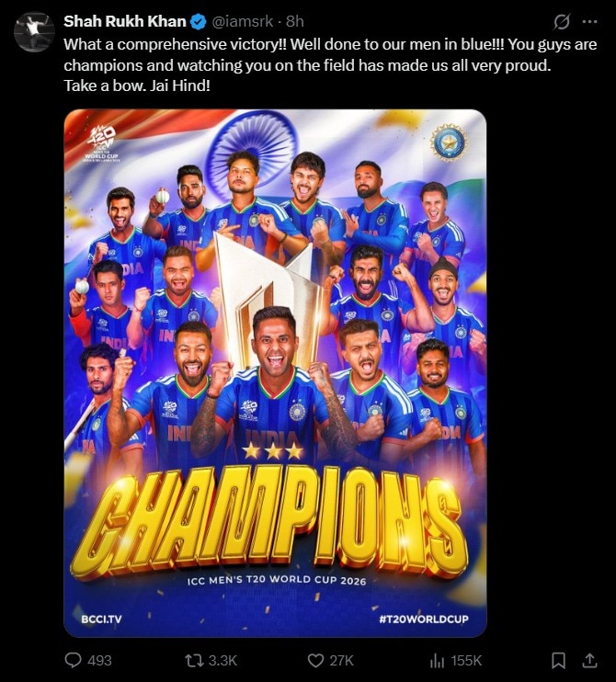
Task: Open the Champions poster image
Action: pos(276,373)
